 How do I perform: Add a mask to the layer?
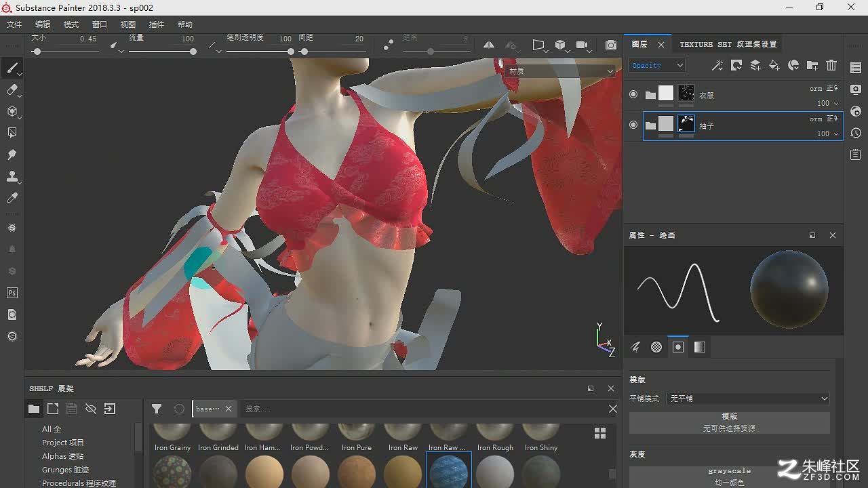click(x=736, y=65)
